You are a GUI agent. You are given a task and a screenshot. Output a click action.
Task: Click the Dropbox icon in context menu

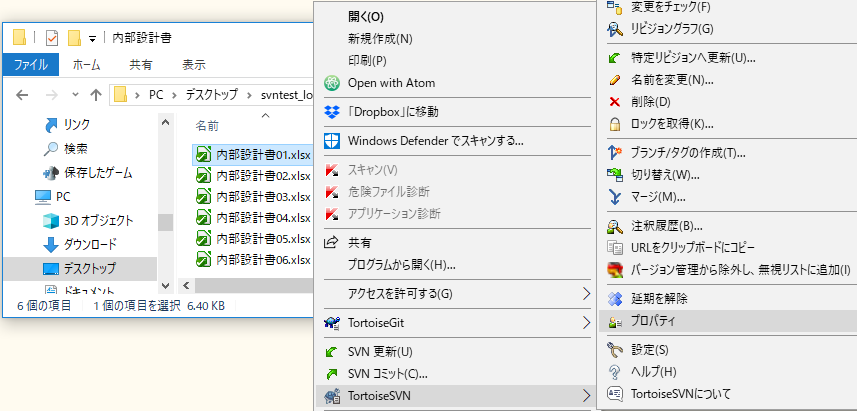click(x=332, y=112)
